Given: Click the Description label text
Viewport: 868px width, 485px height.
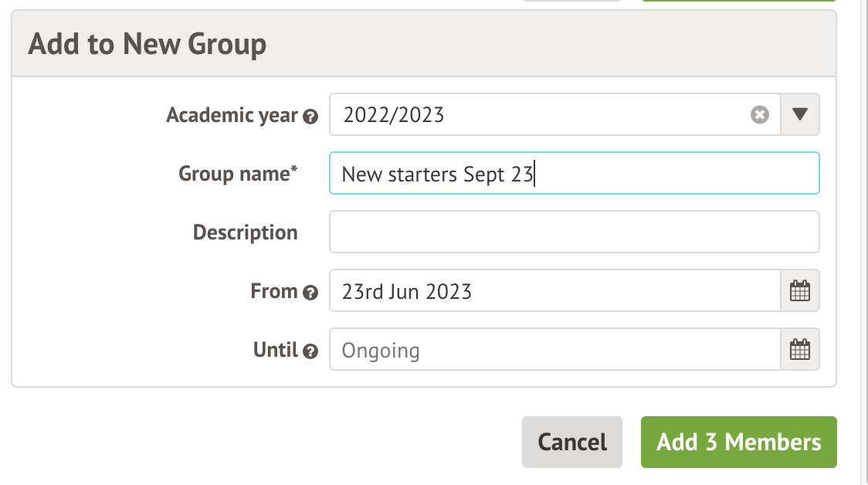Looking at the screenshot, I should click(245, 232).
